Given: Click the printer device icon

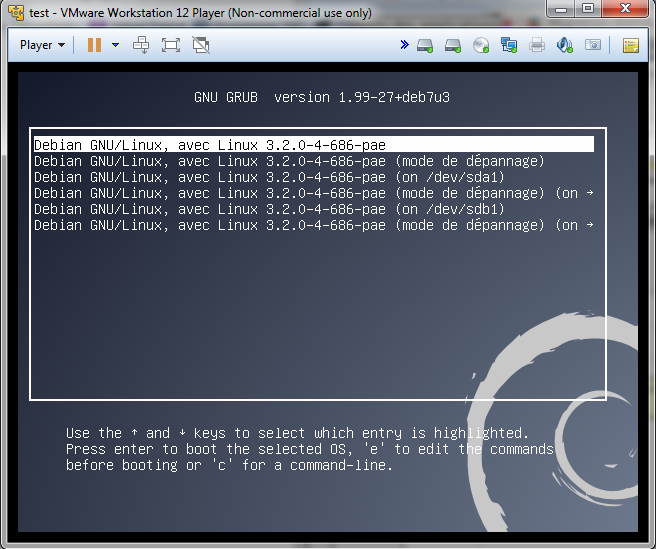Looking at the screenshot, I should (x=537, y=45).
